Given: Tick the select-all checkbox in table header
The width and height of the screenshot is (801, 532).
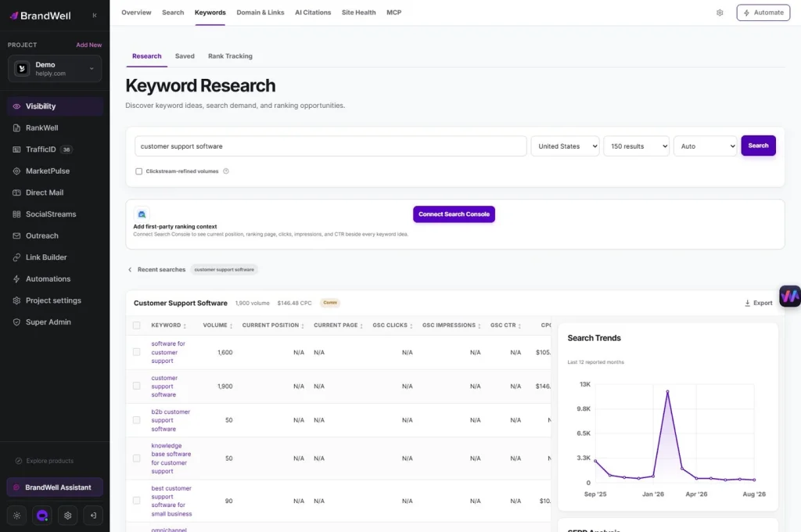Looking at the screenshot, I should click(x=136, y=325).
